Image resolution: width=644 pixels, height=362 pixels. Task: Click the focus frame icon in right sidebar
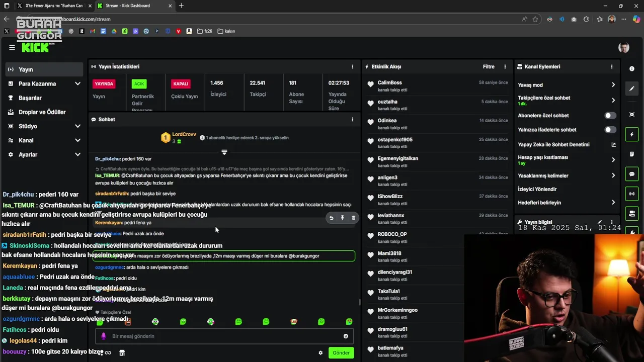(x=632, y=115)
